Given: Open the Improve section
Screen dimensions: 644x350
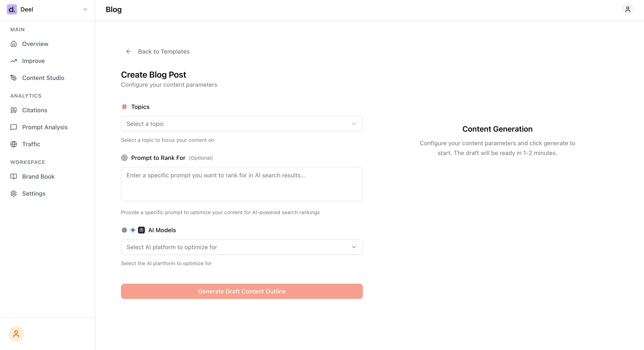Looking at the screenshot, I should 33,61.
